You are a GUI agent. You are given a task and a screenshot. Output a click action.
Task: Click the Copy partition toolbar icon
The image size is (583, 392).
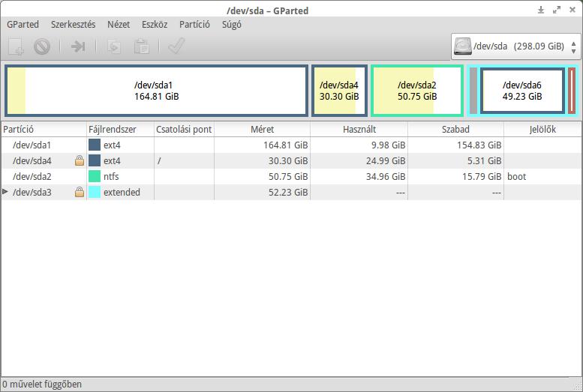pyautogui.click(x=114, y=46)
